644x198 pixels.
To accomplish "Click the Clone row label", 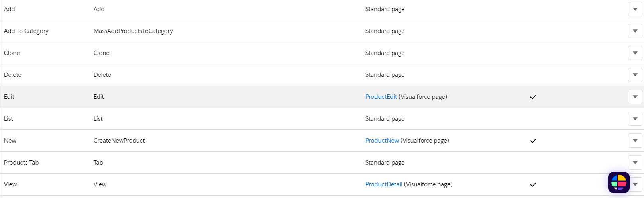I will 12,53.
